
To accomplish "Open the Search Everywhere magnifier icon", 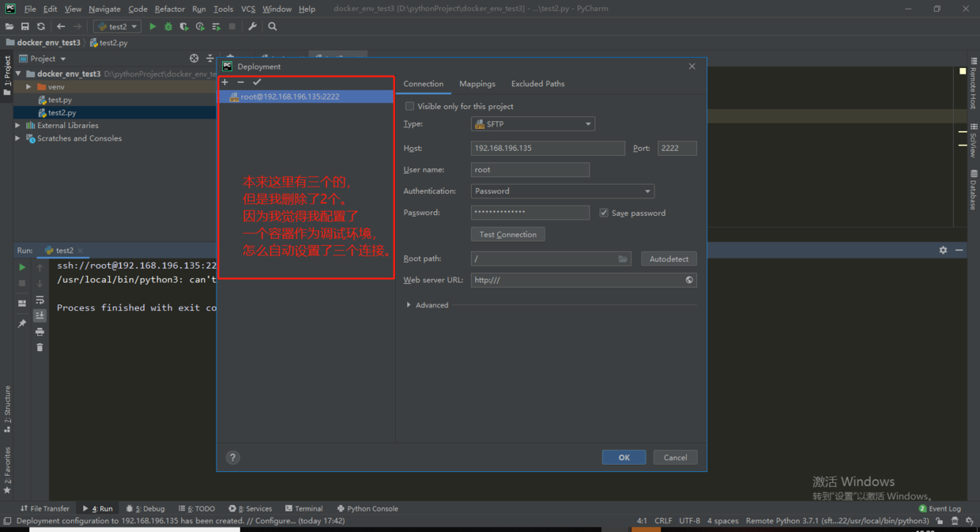I will click(273, 26).
